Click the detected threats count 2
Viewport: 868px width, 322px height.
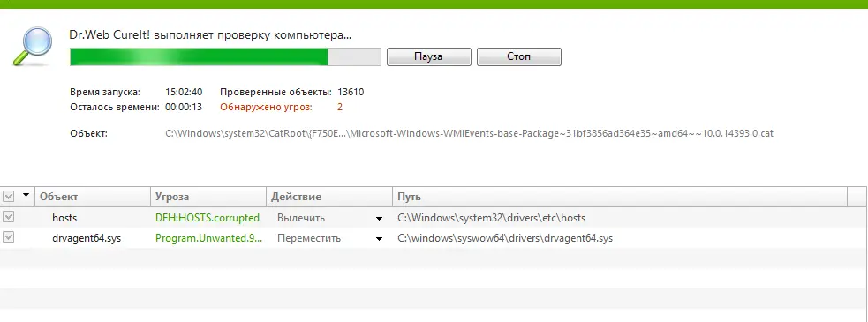340,107
